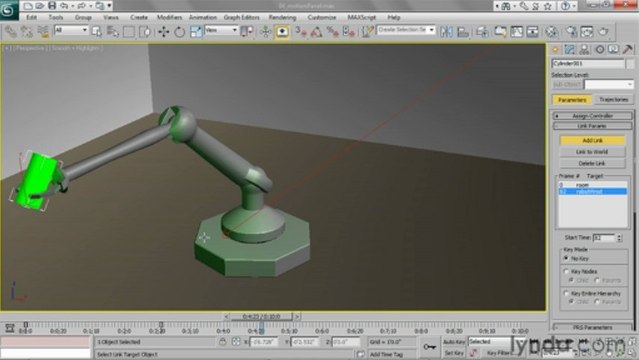Open the Material Editor

pos(551,31)
